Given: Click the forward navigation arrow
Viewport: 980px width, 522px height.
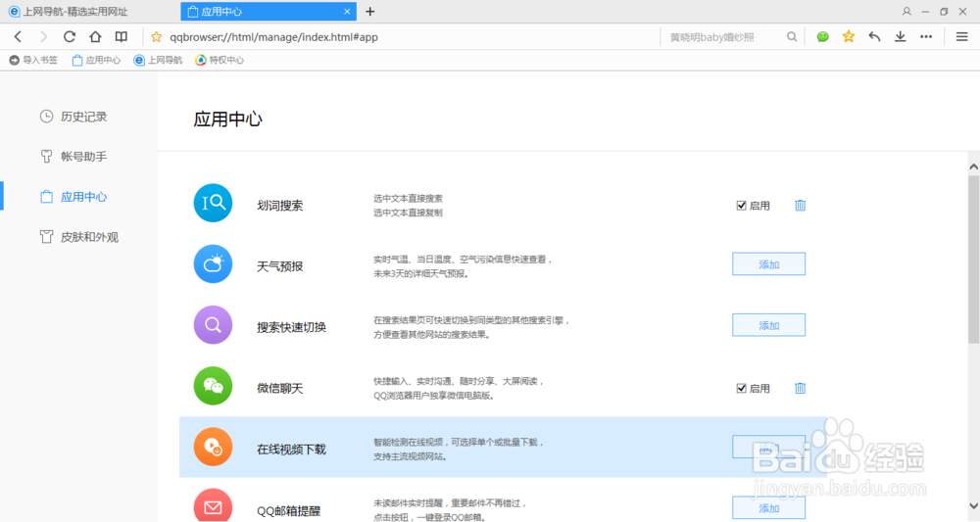Looking at the screenshot, I should [x=44, y=37].
